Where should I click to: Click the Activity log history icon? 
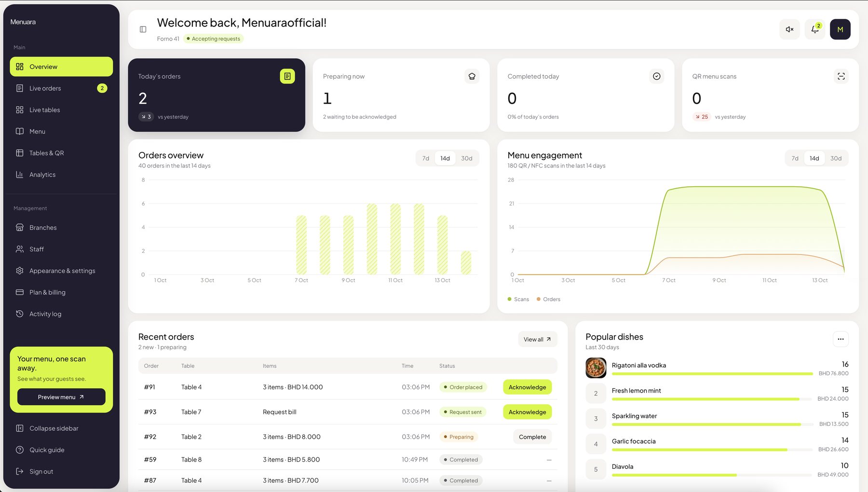pos(20,314)
